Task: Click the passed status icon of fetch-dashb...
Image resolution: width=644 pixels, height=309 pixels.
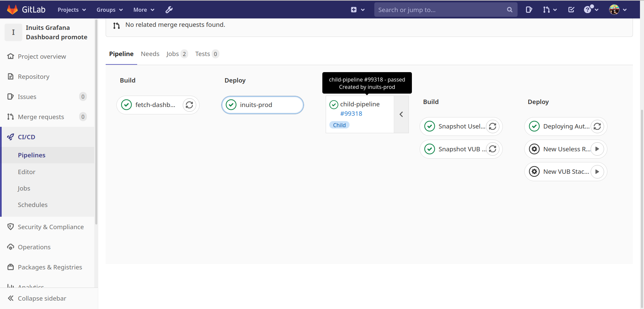Action: click(x=126, y=105)
